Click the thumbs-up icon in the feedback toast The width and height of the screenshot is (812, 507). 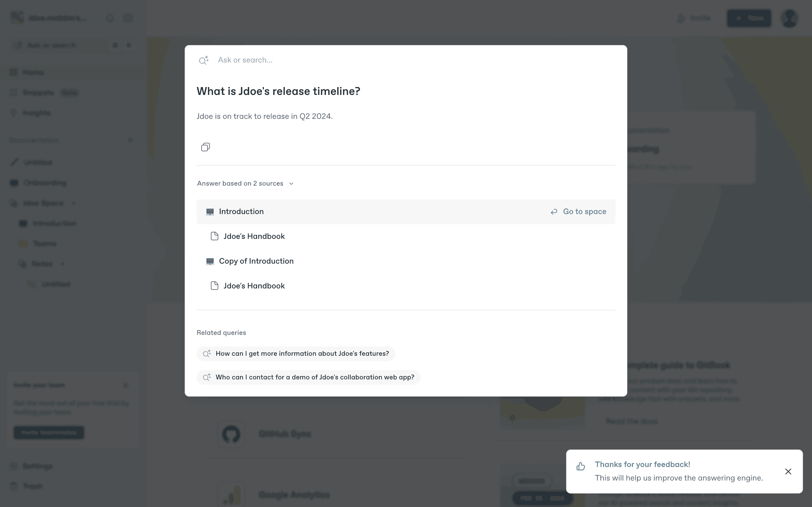click(x=581, y=466)
